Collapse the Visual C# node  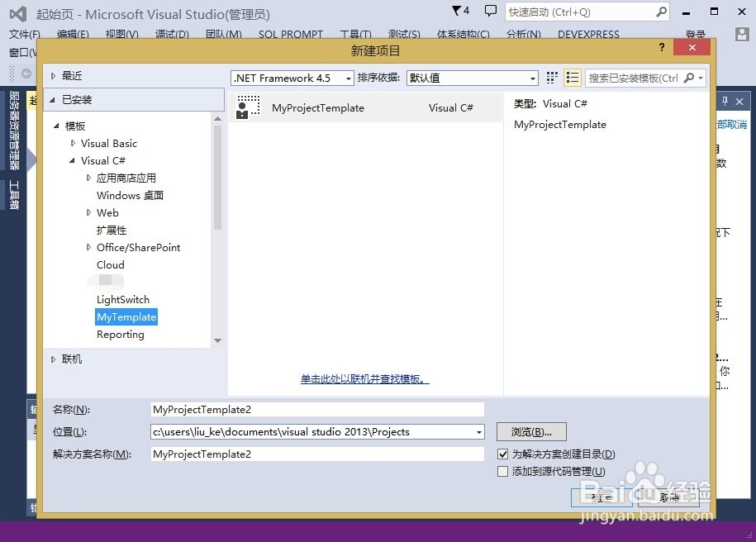point(73,160)
